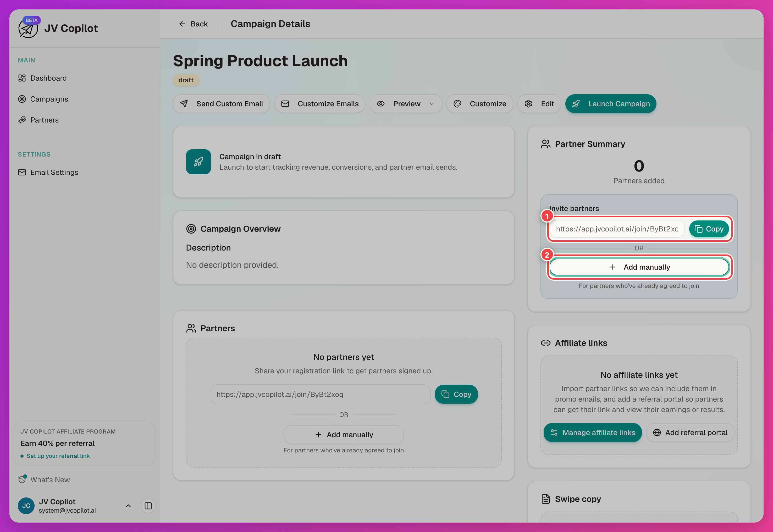Viewport: 773px width, 532px height.
Task: Click Manage affiliate links button
Action: pyautogui.click(x=592, y=433)
